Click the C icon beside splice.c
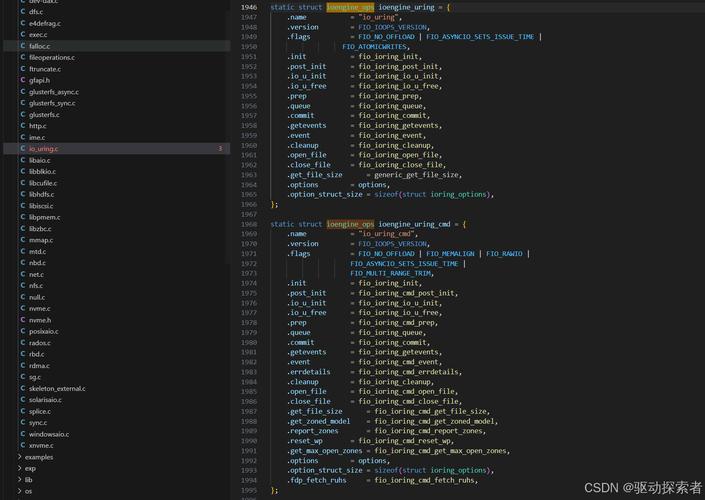Image resolution: width=705 pixels, height=500 pixels. [22, 411]
